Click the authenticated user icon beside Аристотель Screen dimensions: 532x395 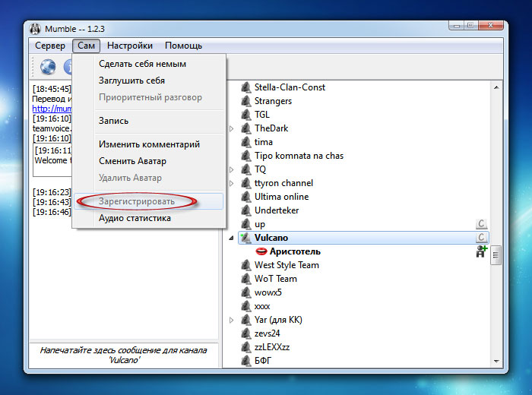481,251
